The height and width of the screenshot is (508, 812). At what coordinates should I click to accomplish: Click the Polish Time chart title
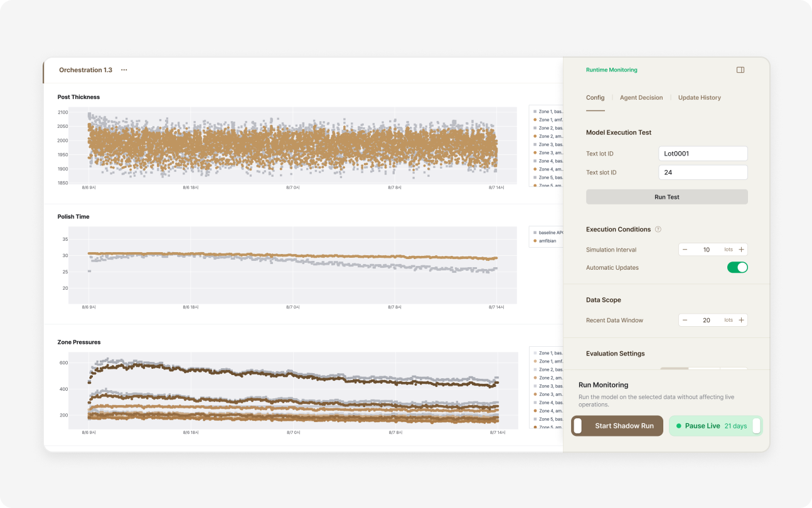(73, 217)
